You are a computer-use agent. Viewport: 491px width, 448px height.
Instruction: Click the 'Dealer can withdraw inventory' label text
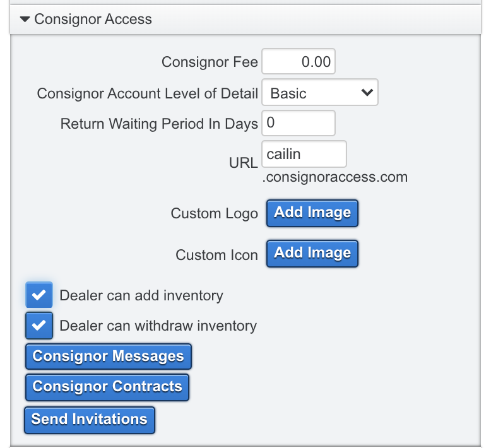158,326
